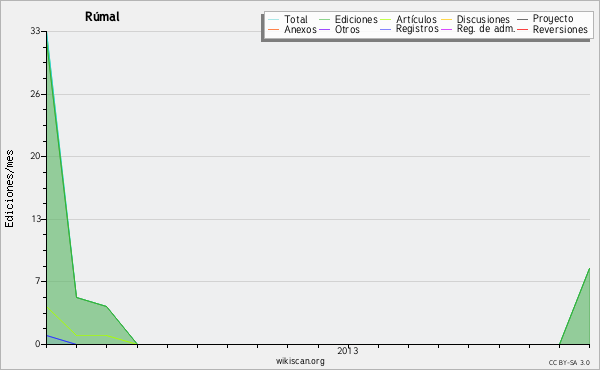Click the red Reversiones legend line swatch
Viewport: 600px width, 370px height.
tap(522, 30)
